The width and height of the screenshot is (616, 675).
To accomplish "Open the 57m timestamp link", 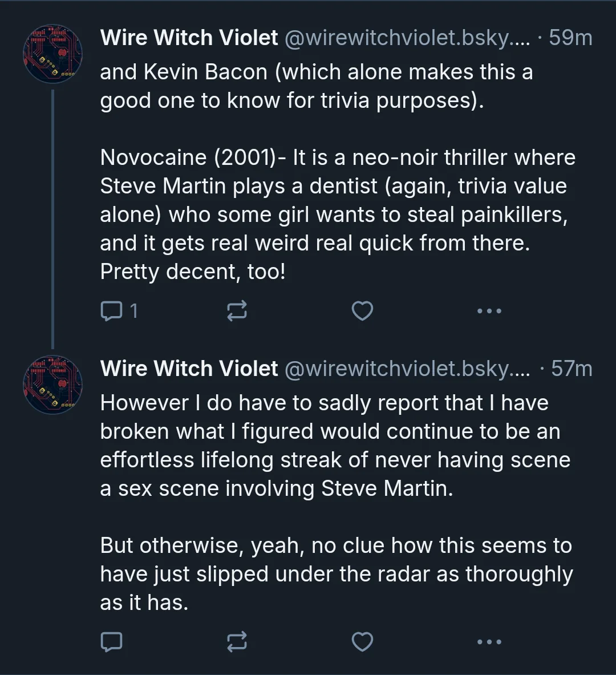I will (x=572, y=369).
